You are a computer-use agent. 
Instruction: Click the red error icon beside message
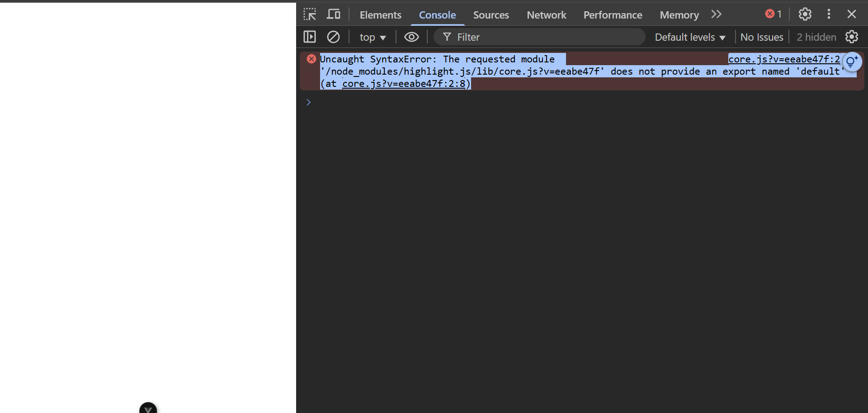tap(311, 59)
